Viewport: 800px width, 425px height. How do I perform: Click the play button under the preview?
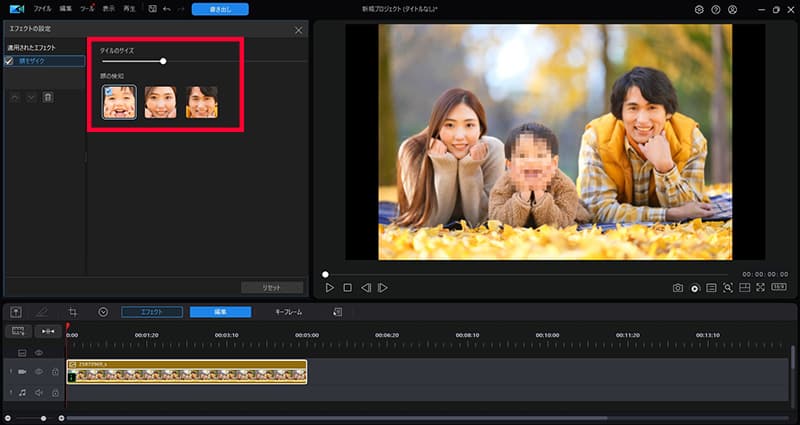329,288
